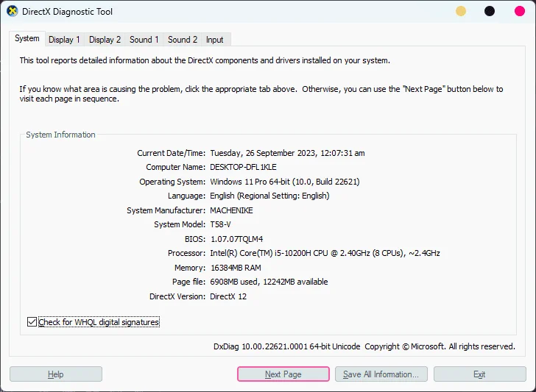The image size is (536, 392).
Task: Click the 'System Information' group label
Action: click(x=61, y=135)
